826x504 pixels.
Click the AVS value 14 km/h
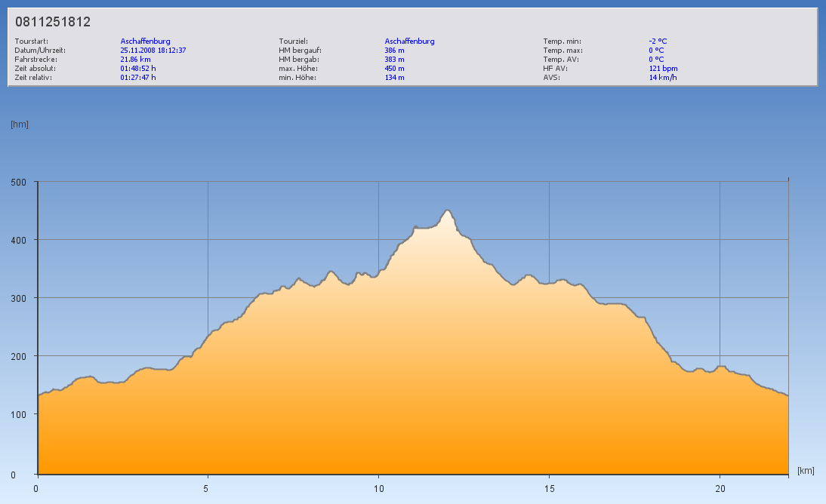click(x=662, y=78)
